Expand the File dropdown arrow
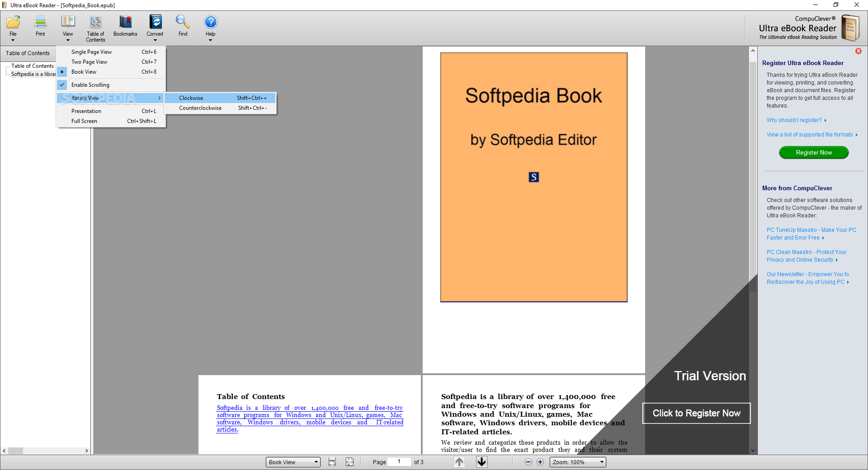This screenshot has height=470, width=868. pyautogui.click(x=13, y=40)
